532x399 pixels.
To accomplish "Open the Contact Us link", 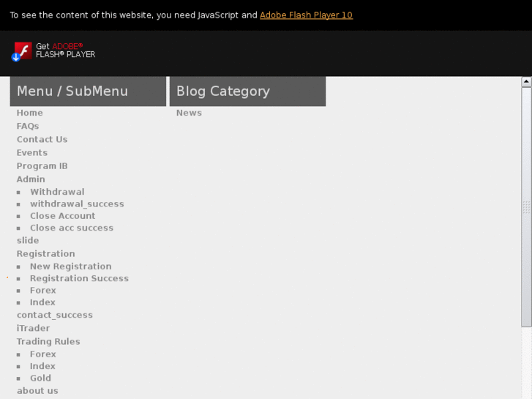I will pos(42,139).
